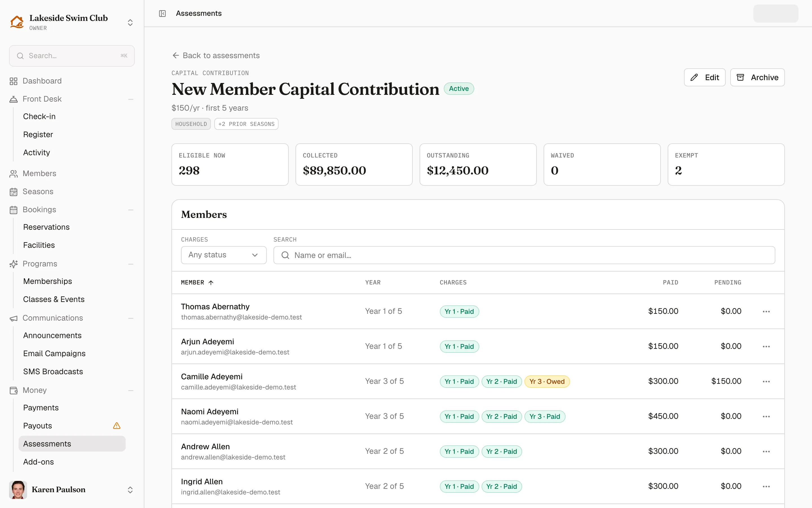Click the Seasons calendar icon
Screen dimensions: 812x508
click(14, 192)
